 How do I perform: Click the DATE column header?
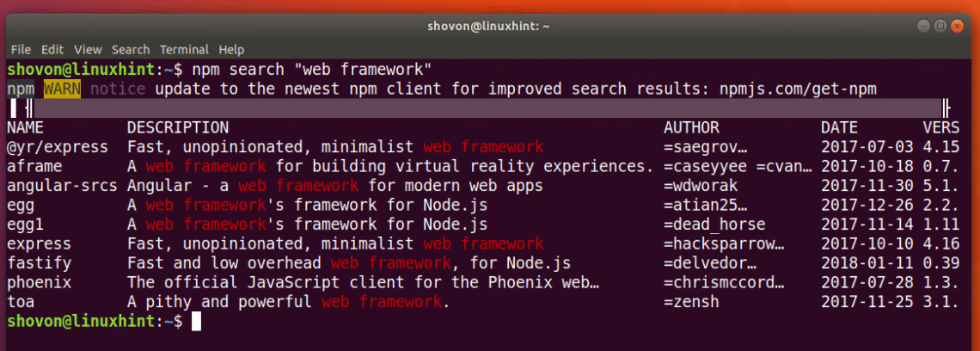(x=840, y=128)
